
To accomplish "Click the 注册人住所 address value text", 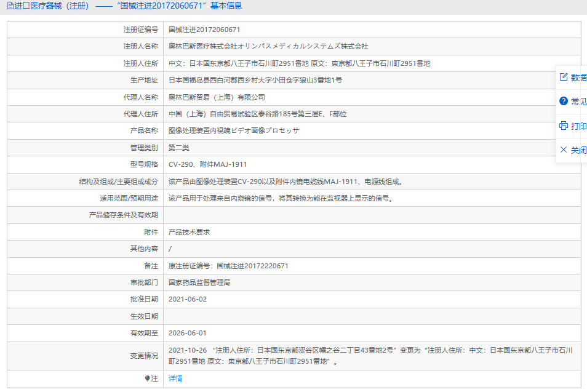I will click(x=300, y=63).
